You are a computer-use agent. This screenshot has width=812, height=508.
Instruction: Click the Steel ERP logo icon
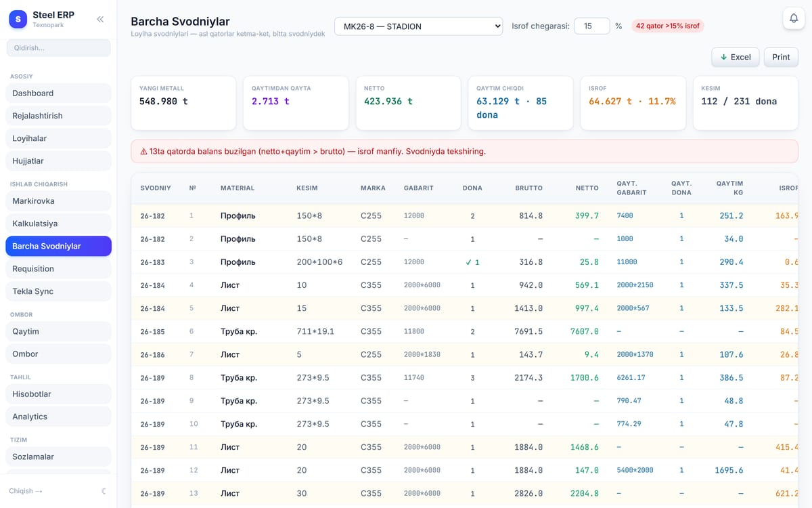18,20
